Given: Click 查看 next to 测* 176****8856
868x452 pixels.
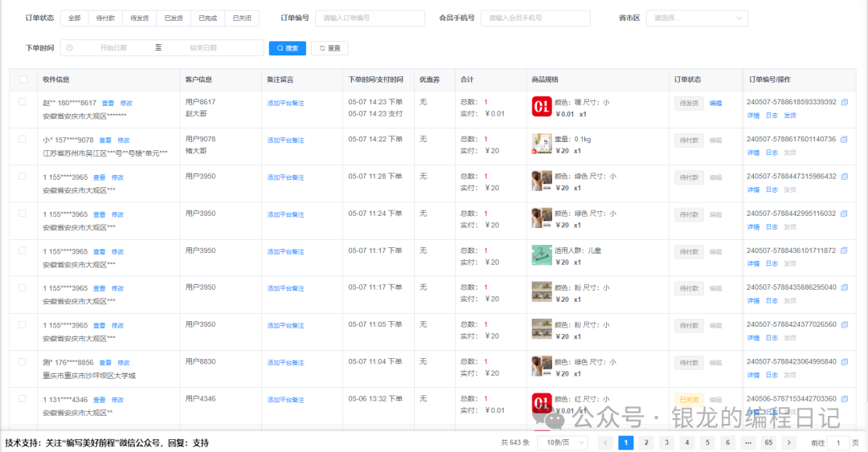Looking at the screenshot, I should pyautogui.click(x=106, y=363).
